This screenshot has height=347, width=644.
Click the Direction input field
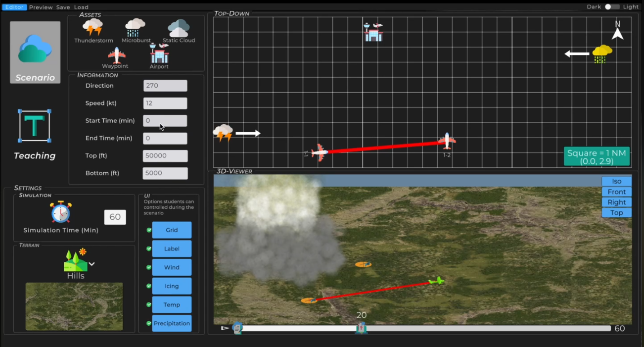(165, 86)
